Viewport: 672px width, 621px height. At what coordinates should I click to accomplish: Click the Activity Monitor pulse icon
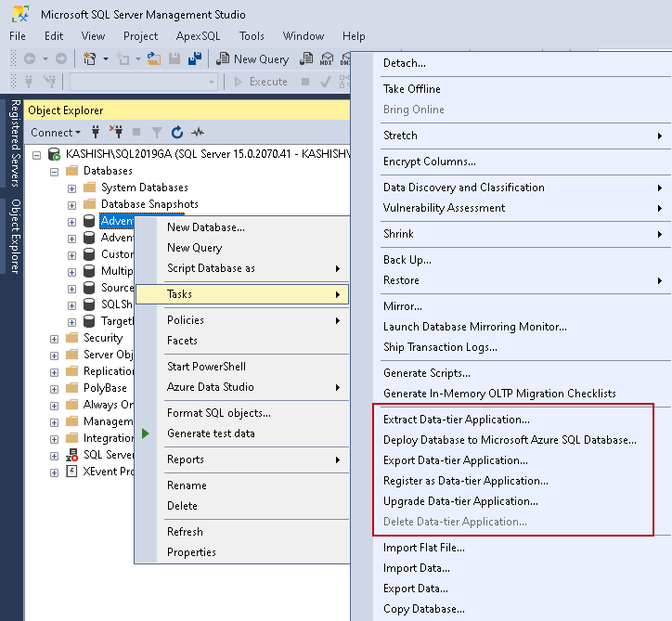pos(198,132)
